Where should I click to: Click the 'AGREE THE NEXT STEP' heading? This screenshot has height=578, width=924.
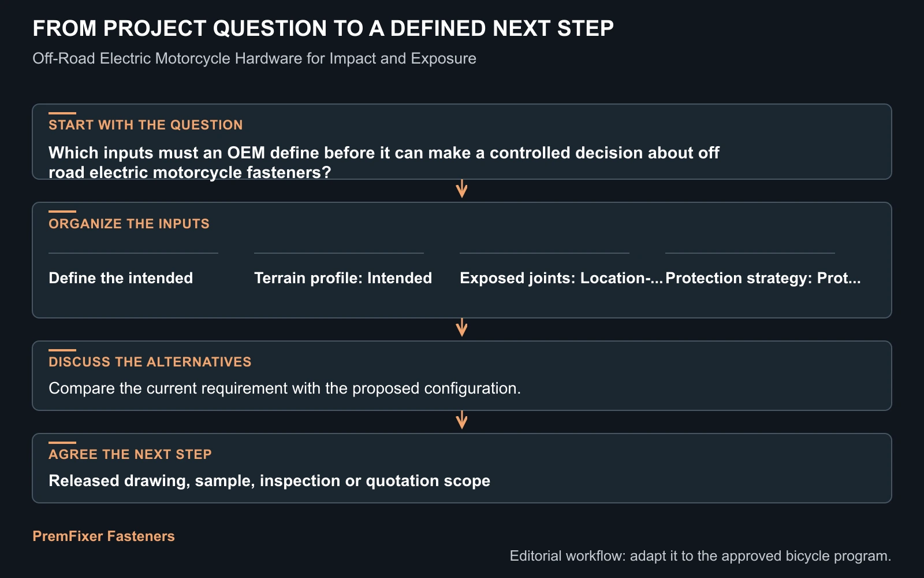click(x=130, y=454)
